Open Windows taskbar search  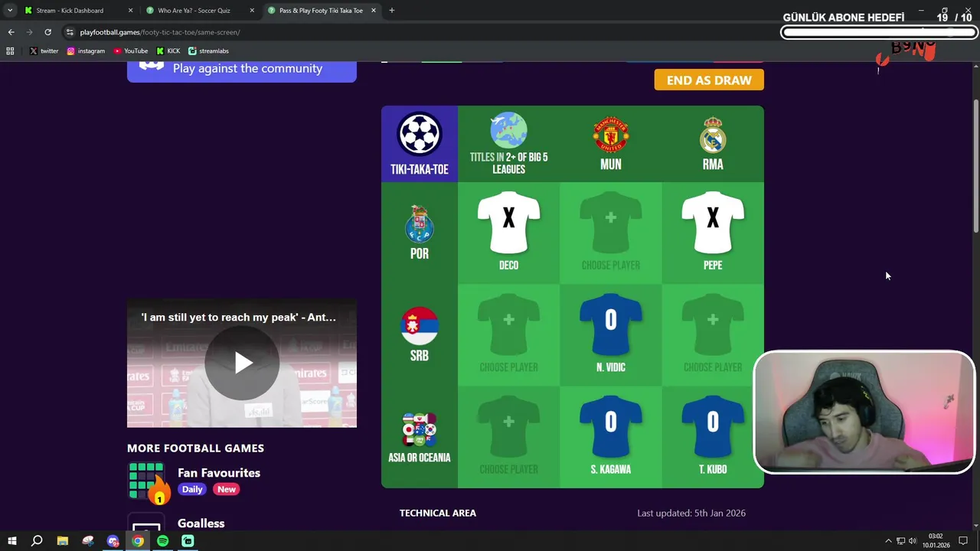pos(37,541)
